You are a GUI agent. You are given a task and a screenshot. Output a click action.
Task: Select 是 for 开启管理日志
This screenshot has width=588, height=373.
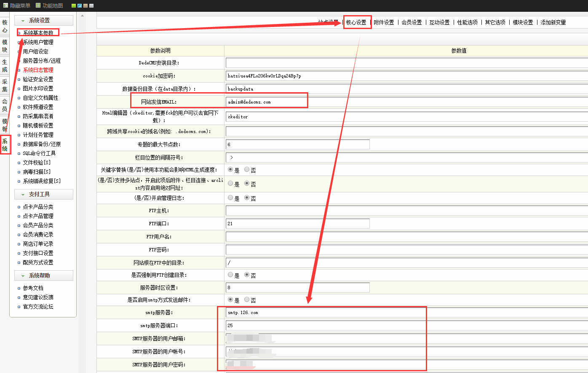(x=230, y=197)
